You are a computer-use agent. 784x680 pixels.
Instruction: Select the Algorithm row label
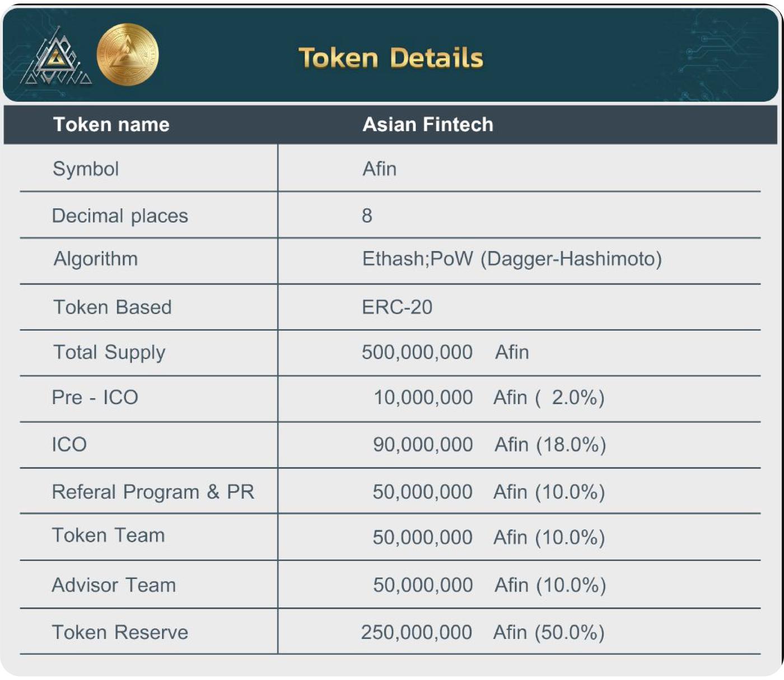point(96,259)
